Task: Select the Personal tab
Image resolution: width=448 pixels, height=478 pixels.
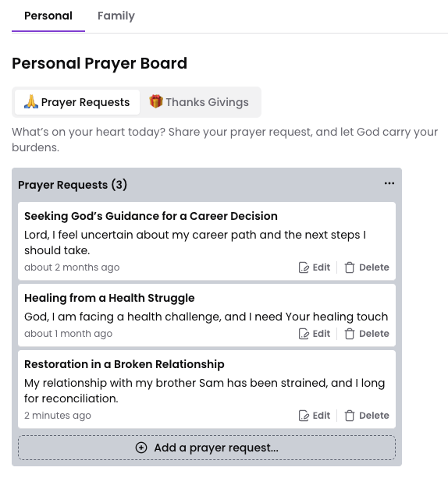Action: click(48, 16)
